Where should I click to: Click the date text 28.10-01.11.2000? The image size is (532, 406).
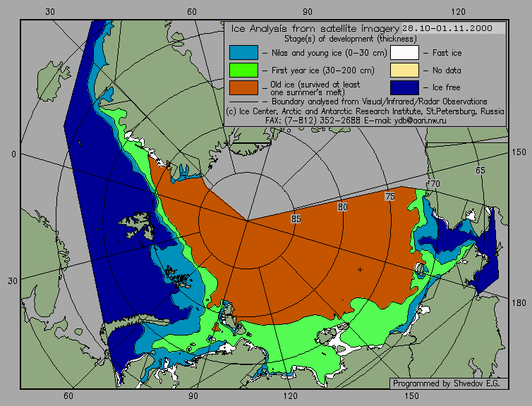[447, 28]
